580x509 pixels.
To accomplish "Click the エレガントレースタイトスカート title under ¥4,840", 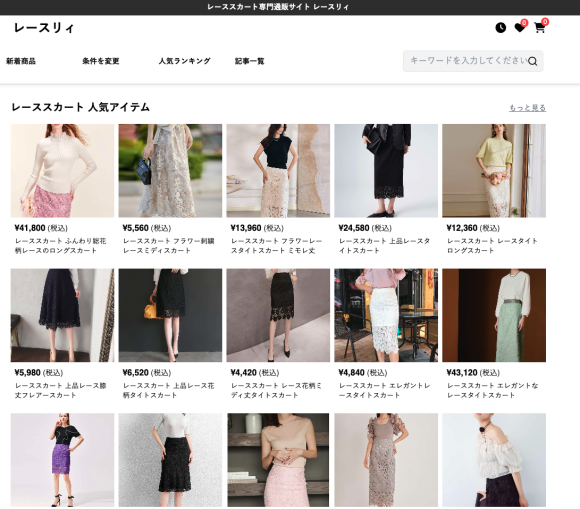I will tap(385, 390).
